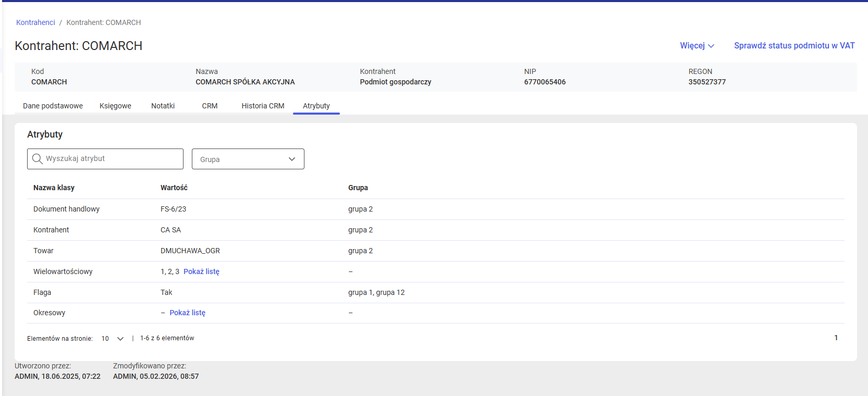Show list for Okresowy attribute

(187, 313)
